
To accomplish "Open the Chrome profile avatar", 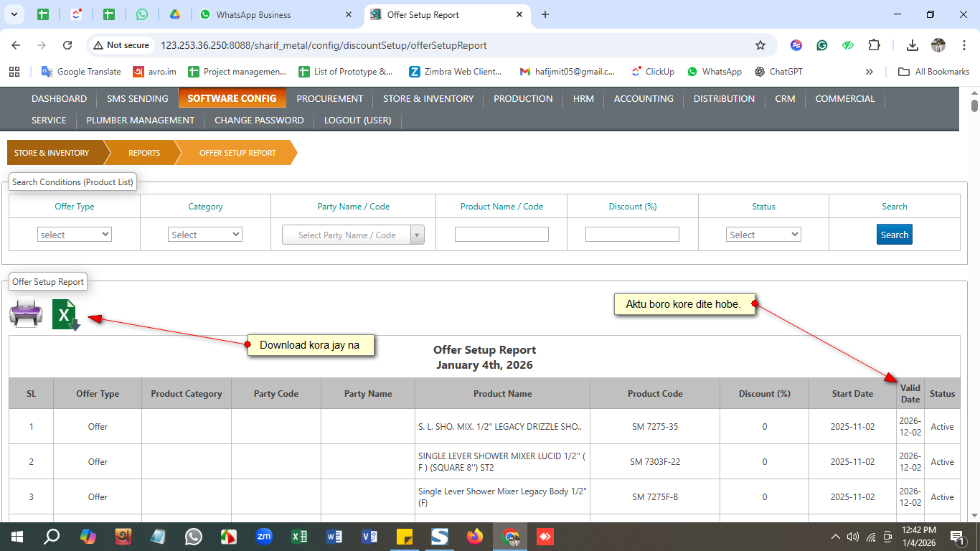I will pyautogui.click(x=938, y=45).
